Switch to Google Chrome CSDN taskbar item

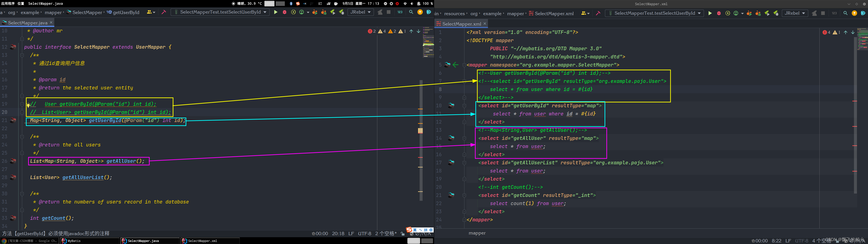tap(30, 241)
